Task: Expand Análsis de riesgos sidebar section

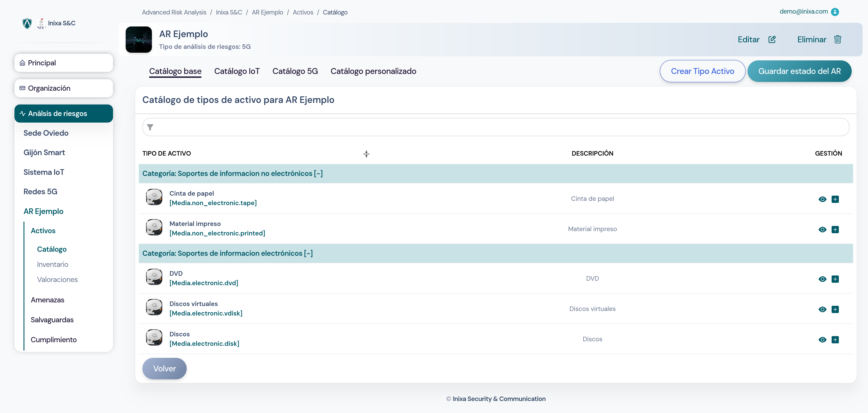Action: (64, 113)
